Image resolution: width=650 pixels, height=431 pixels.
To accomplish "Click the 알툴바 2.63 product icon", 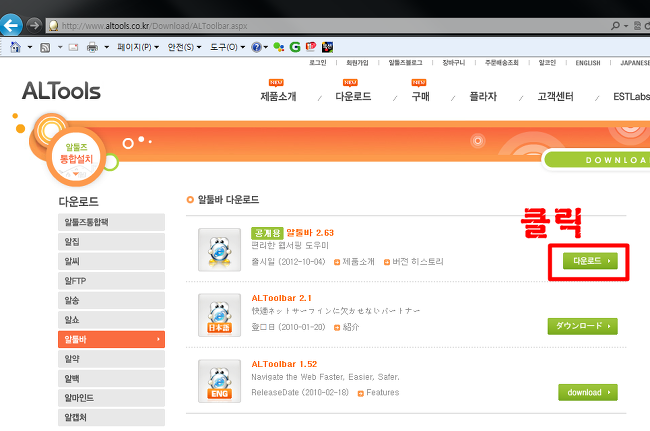I will pyautogui.click(x=219, y=250).
